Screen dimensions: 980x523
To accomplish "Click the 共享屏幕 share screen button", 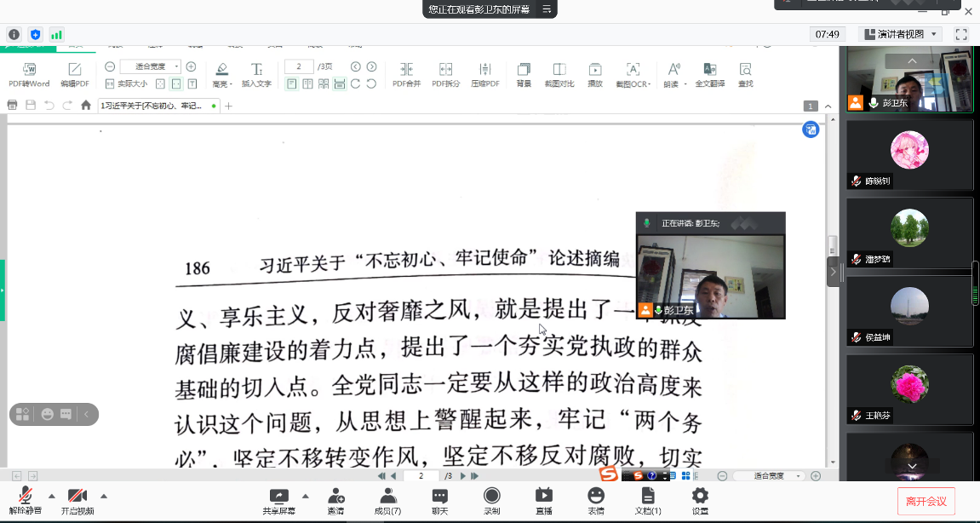I will pyautogui.click(x=278, y=500).
